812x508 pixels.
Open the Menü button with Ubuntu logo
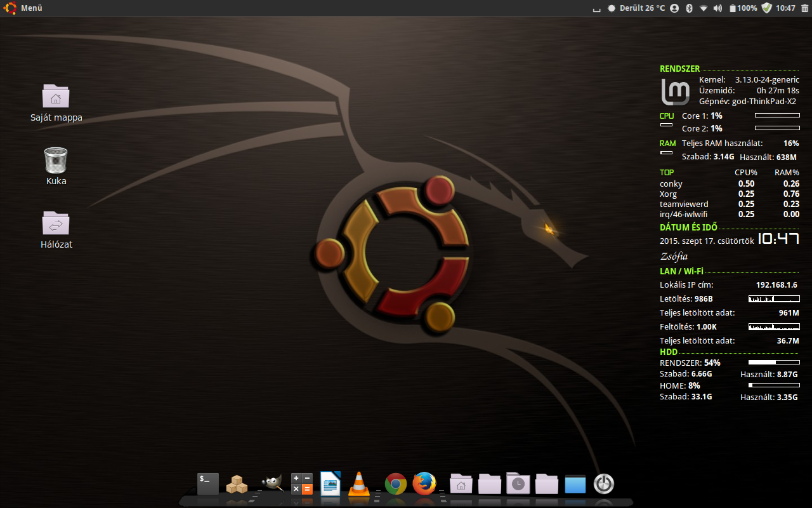click(x=23, y=8)
